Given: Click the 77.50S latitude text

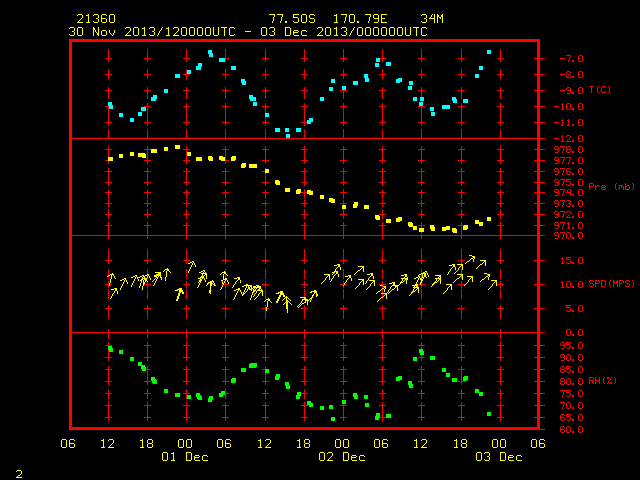Looking at the screenshot, I should pos(292,19).
